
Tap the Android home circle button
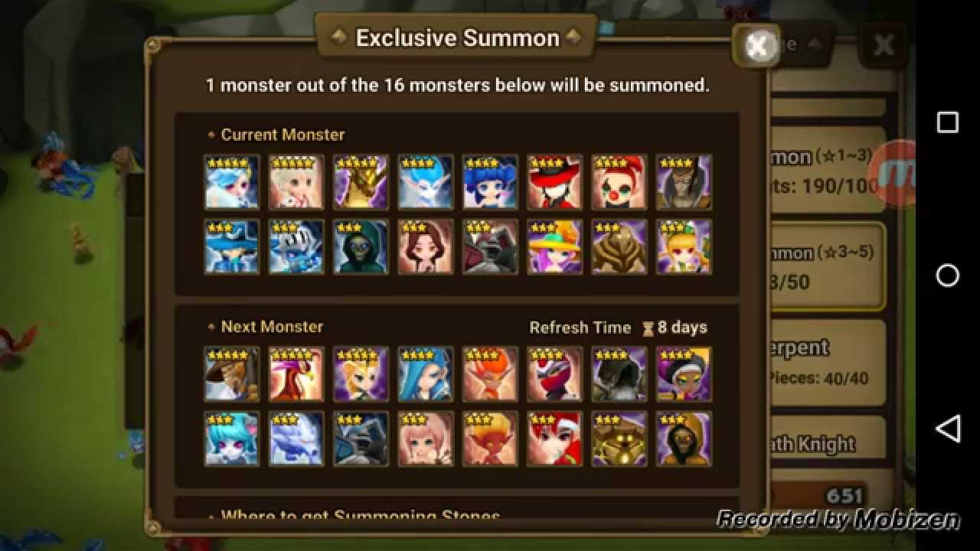tap(948, 275)
